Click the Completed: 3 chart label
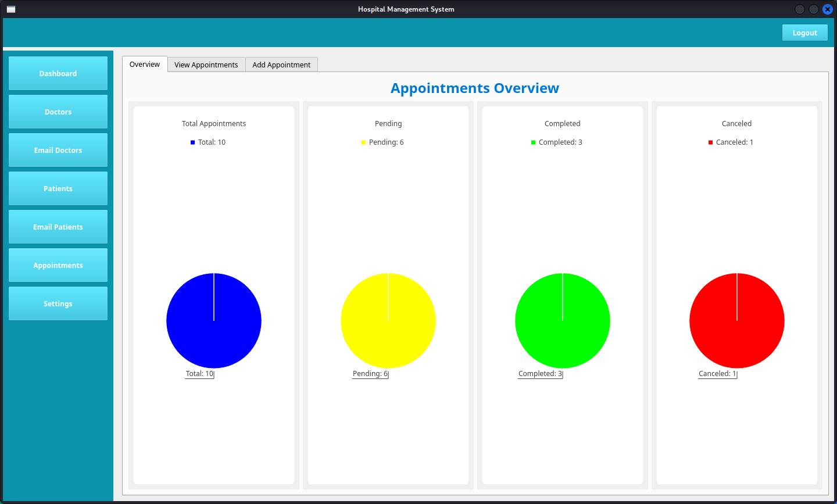This screenshot has width=837, height=504. [539, 373]
